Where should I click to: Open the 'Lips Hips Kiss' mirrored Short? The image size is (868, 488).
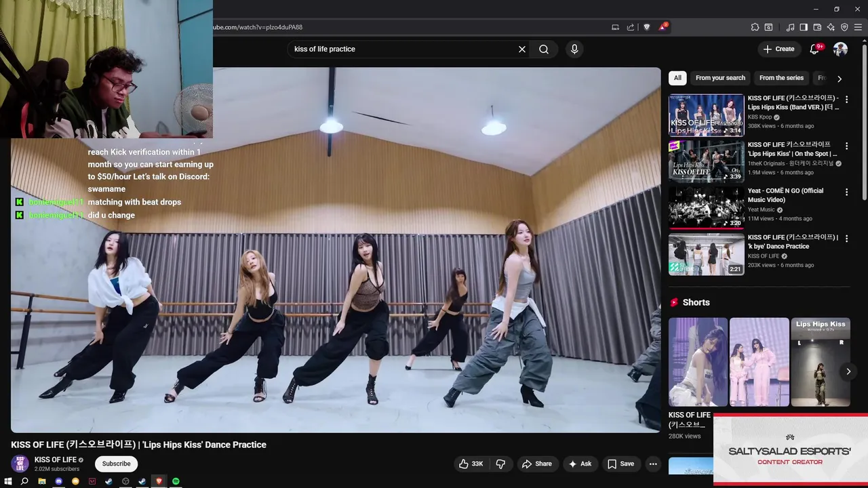pos(821,362)
